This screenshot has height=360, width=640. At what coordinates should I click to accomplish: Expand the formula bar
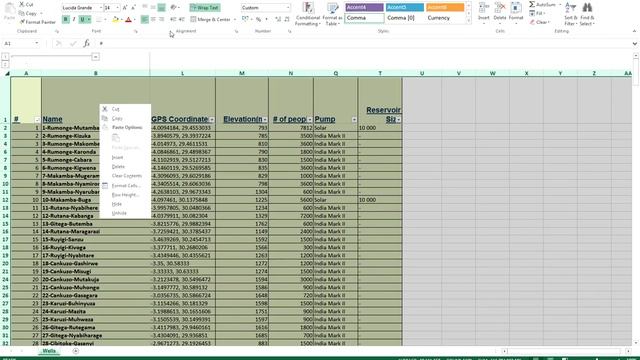click(x=635, y=43)
